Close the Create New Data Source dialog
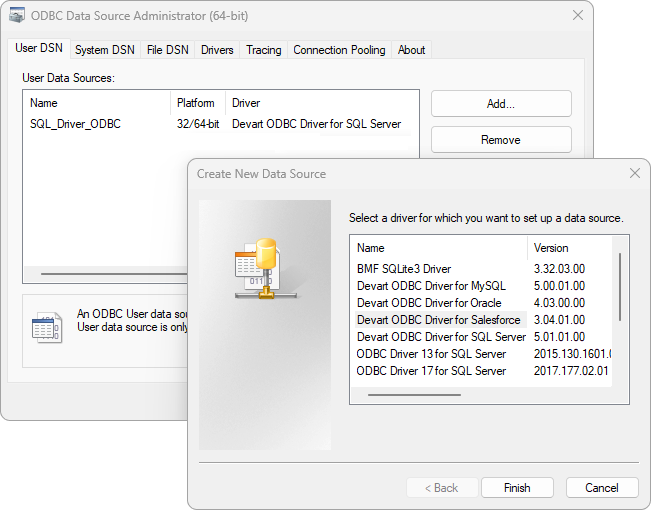The width and height of the screenshot is (651, 510). (x=634, y=173)
